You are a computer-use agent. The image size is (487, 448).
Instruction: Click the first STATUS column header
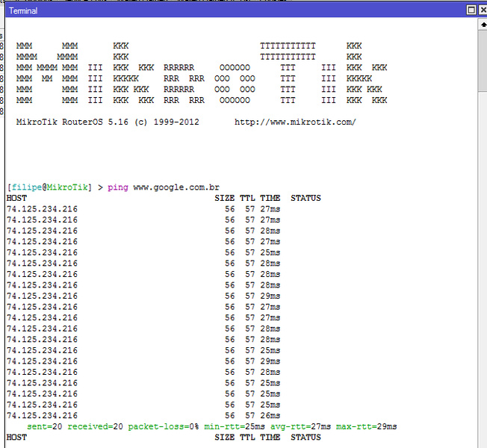click(x=305, y=198)
